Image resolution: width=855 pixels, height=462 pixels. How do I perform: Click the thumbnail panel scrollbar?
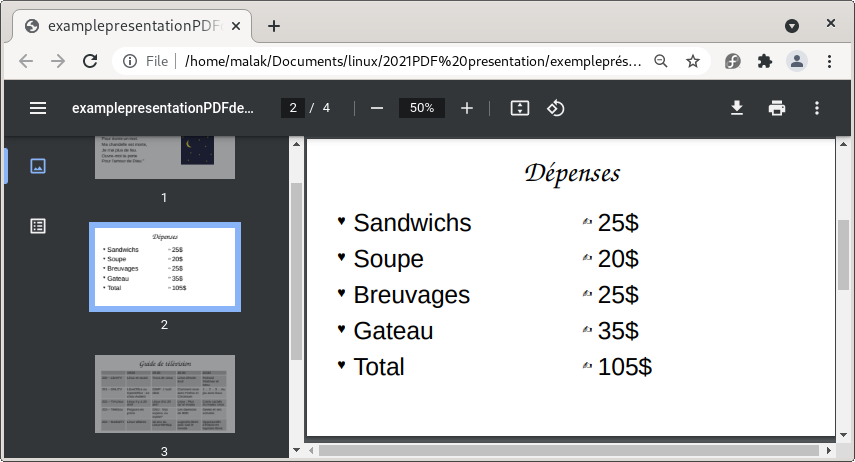click(x=296, y=271)
